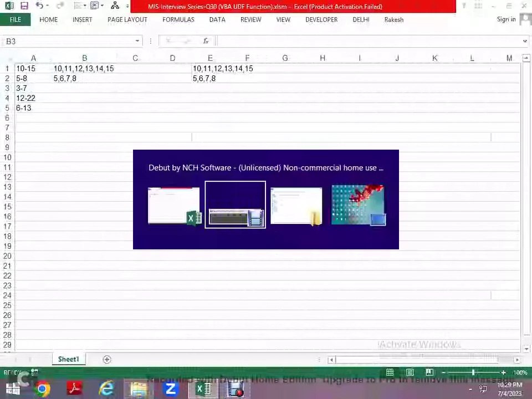Click the 100% zoom level
Image resolution: width=532 pixels, height=399 pixels.
click(x=520, y=372)
